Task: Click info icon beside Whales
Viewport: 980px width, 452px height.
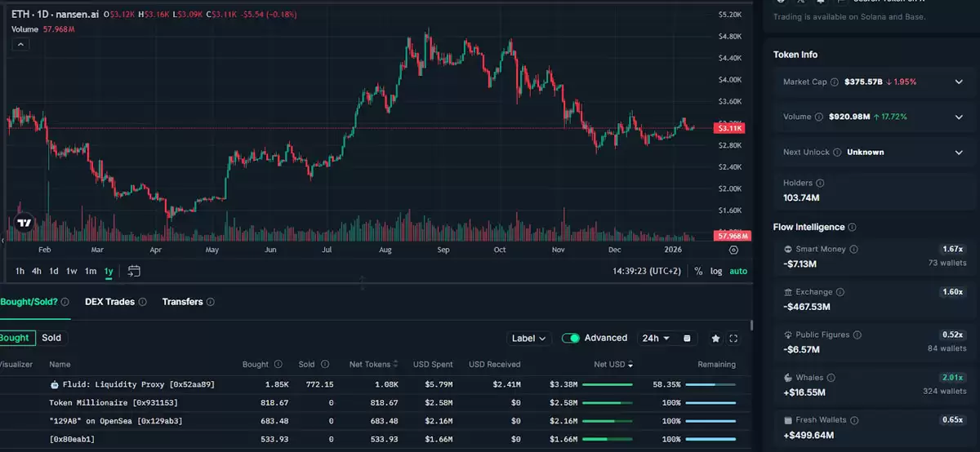Action: pos(830,378)
